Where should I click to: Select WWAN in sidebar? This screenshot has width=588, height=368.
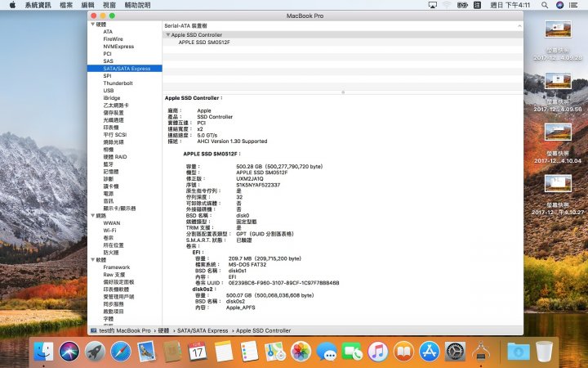click(x=112, y=223)
